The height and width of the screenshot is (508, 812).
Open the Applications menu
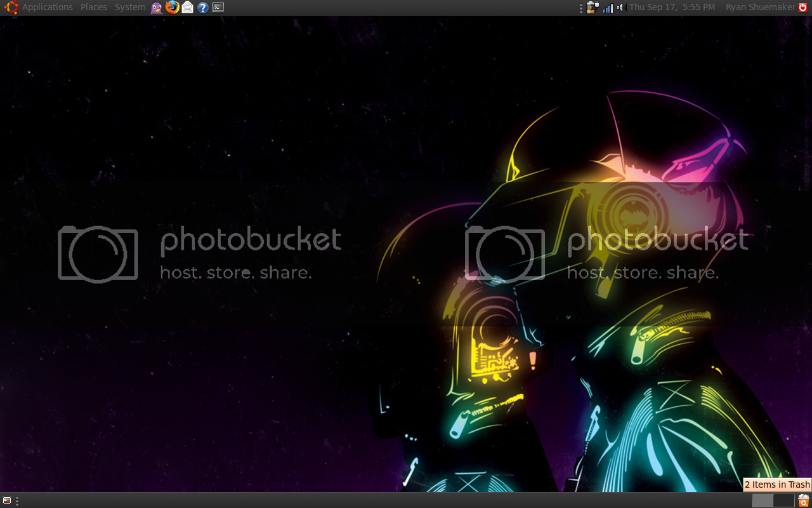48,8
